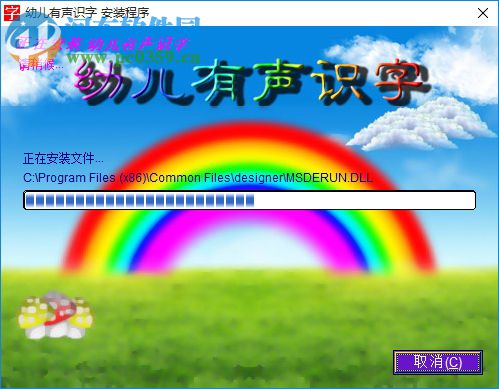Close the 幼儿有声识字 installer window
Image resolution: width=499 pixels, height=389 pixels.
[483, 13]
